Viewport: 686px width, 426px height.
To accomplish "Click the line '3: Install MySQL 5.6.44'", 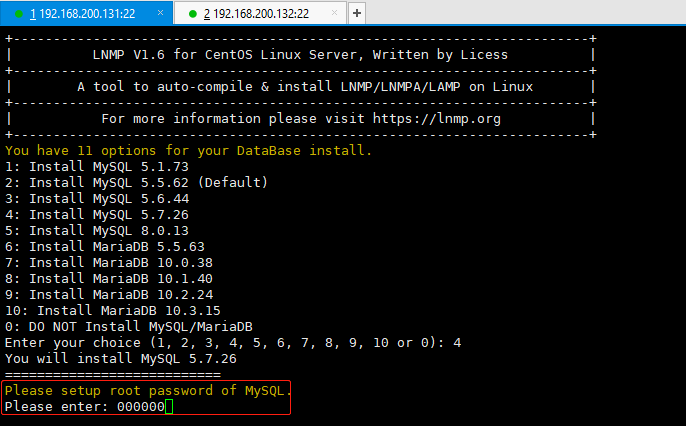I will point(97,199).
